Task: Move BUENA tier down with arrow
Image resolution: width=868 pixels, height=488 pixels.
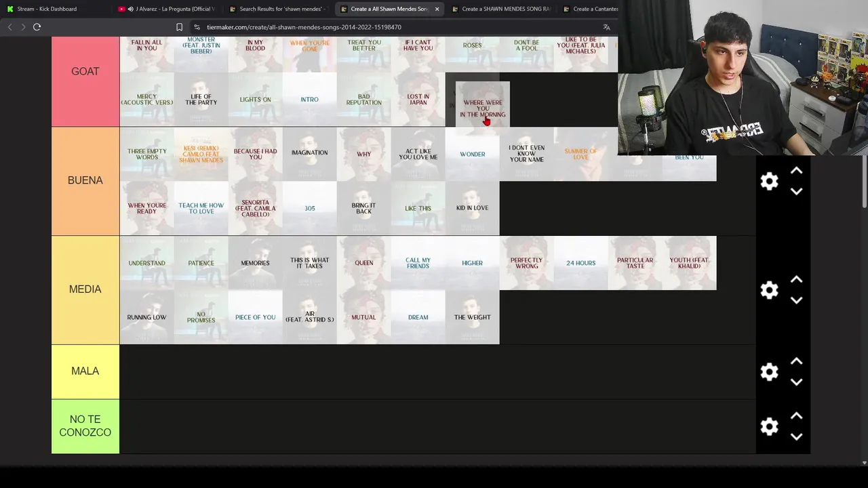Action: pyautogui.click(x=796, y=192)
